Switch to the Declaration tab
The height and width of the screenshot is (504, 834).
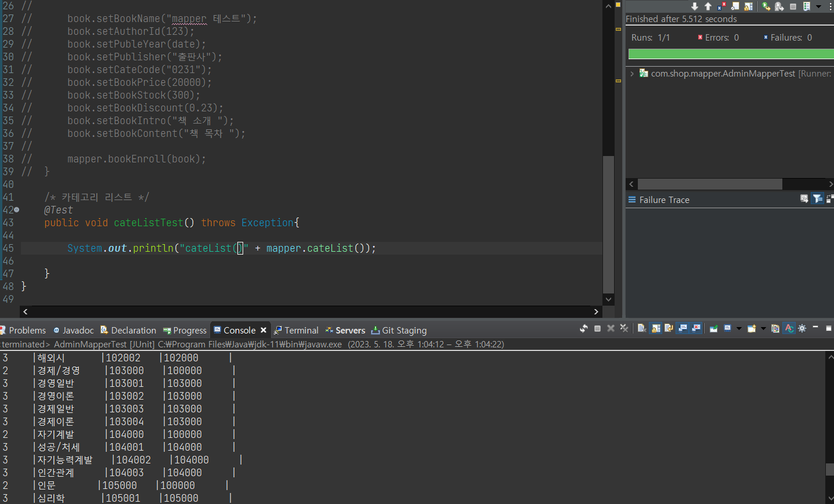coord(128,330)
